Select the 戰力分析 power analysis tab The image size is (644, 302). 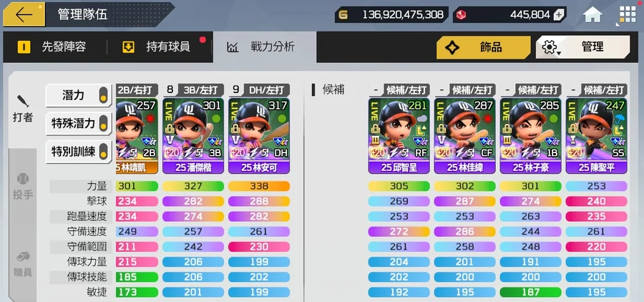pyautogui.click(x=261, y=47)
